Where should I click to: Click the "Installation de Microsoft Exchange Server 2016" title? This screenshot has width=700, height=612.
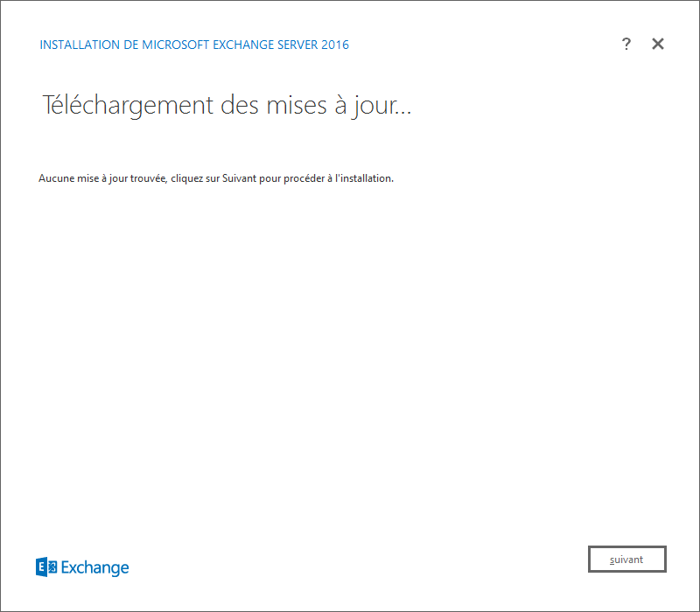pos(194,45)
